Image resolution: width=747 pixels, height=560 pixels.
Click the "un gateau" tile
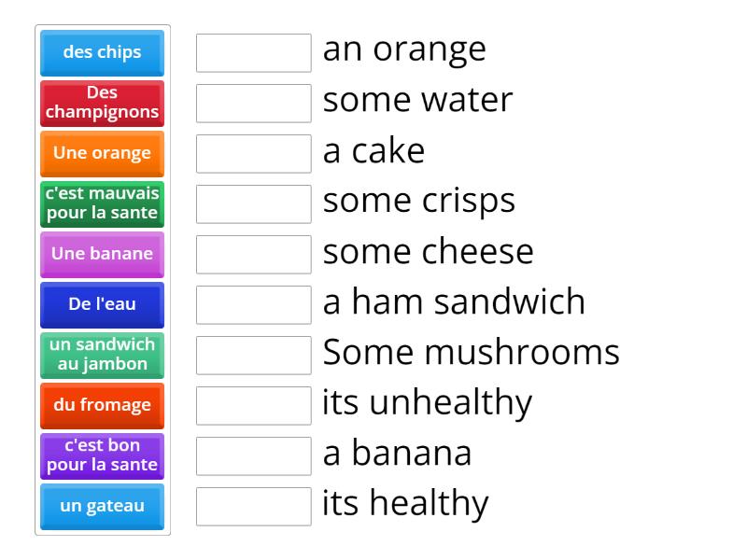pyautogui.click(x=102, y=506)
